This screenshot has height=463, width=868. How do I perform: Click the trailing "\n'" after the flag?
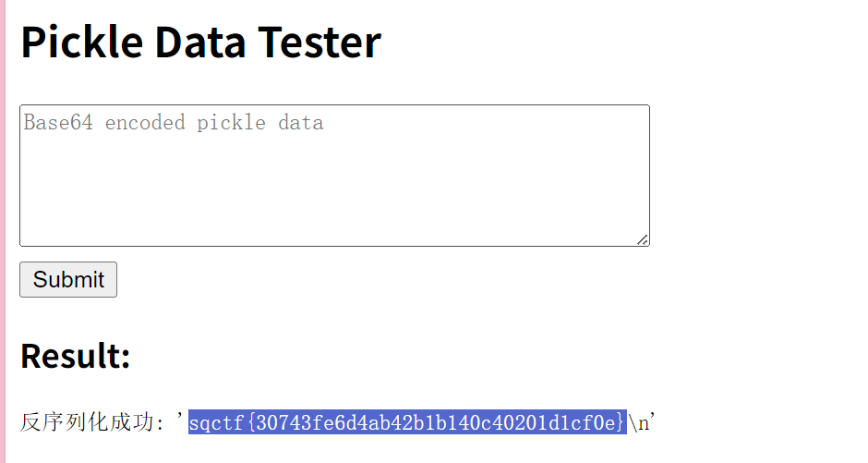(x=642, y=423)
